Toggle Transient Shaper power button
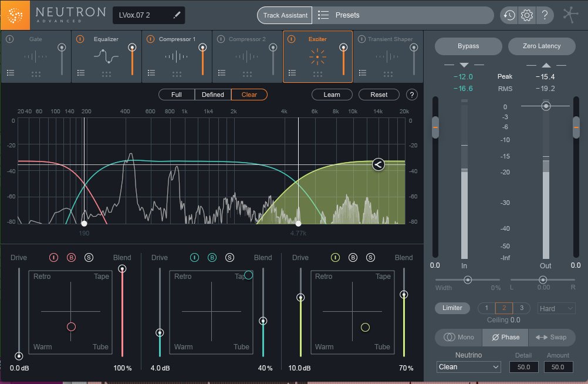This screenshot has height=384, width=588. 361,39
